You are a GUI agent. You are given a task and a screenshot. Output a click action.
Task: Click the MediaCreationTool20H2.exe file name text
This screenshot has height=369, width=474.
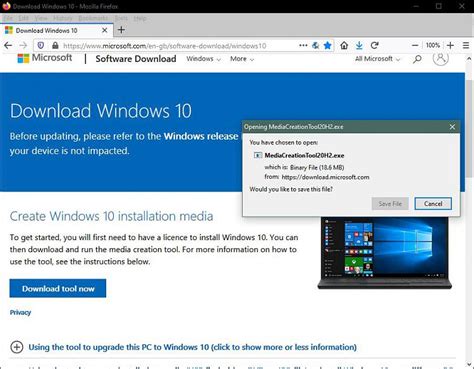point(304,155)
